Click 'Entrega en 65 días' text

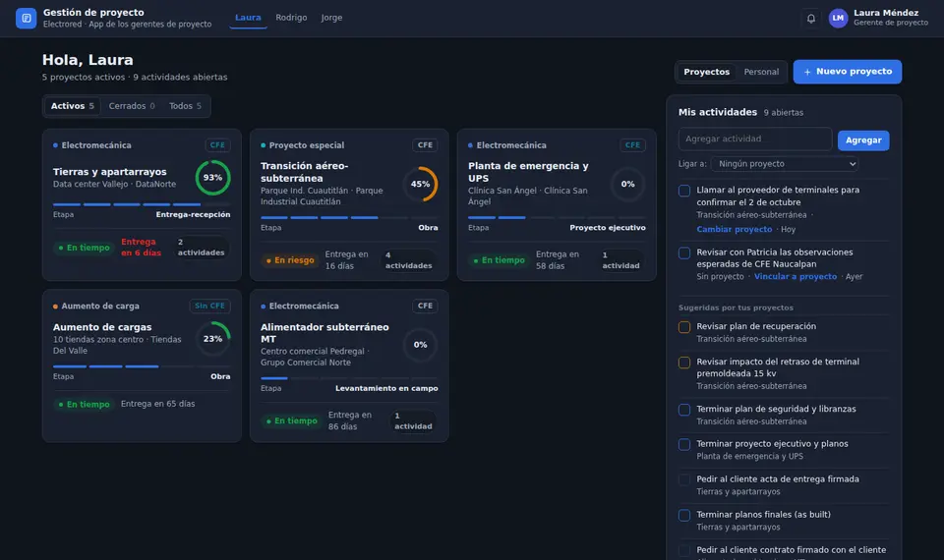coord(157,404)
